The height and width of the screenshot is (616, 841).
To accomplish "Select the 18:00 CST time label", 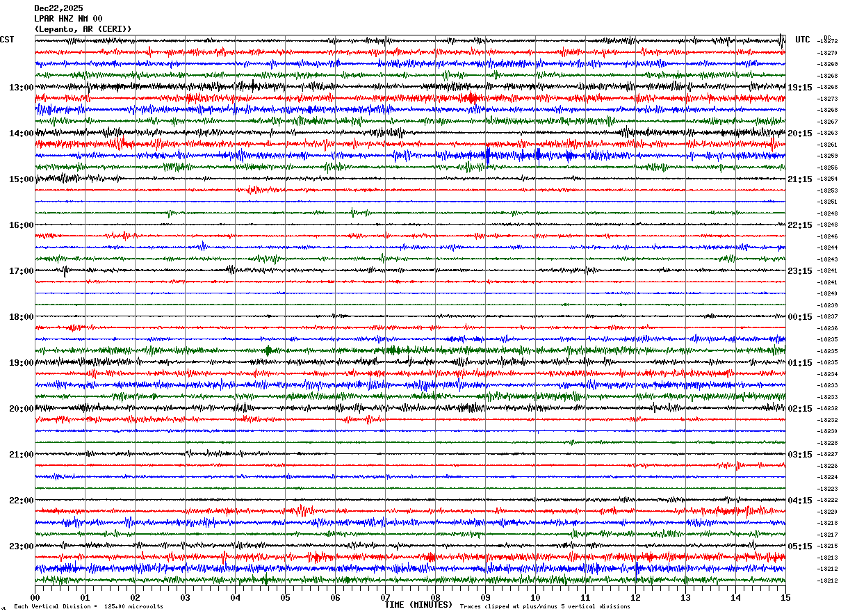I will point(22,317).
